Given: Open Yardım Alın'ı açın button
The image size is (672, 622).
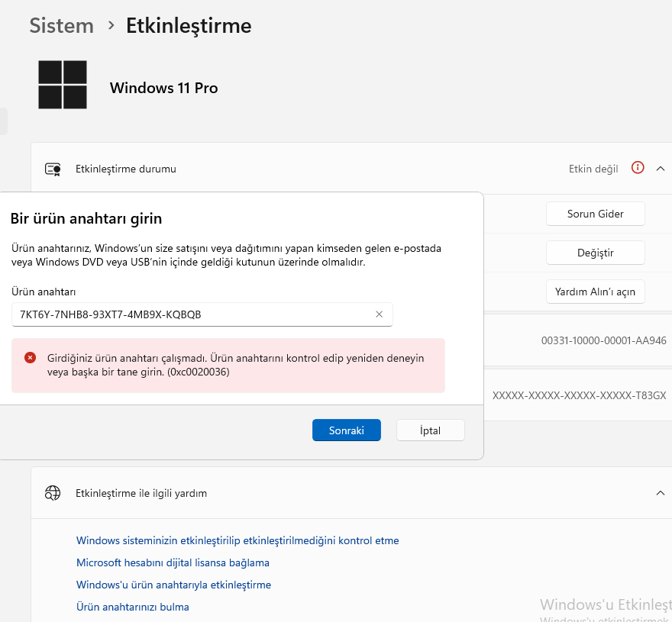Looking at the screenshot, I should tap(595, 292).
